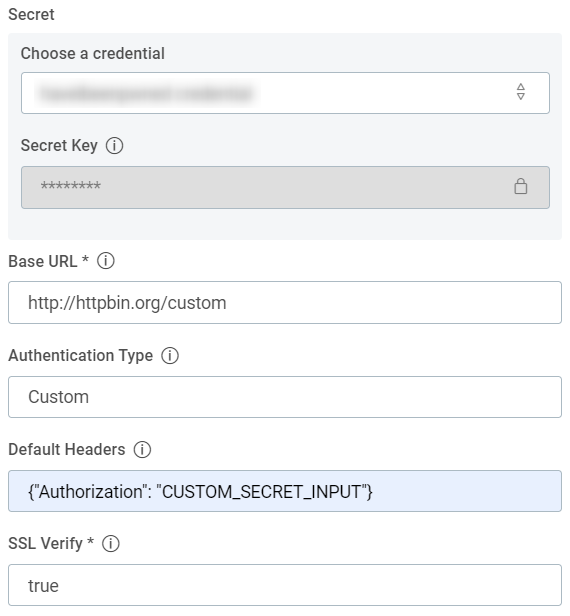The height and width of the screenshot is (616, 570).
Task: Select the masked Secret Key field
Action: click(x=285, y=187)
